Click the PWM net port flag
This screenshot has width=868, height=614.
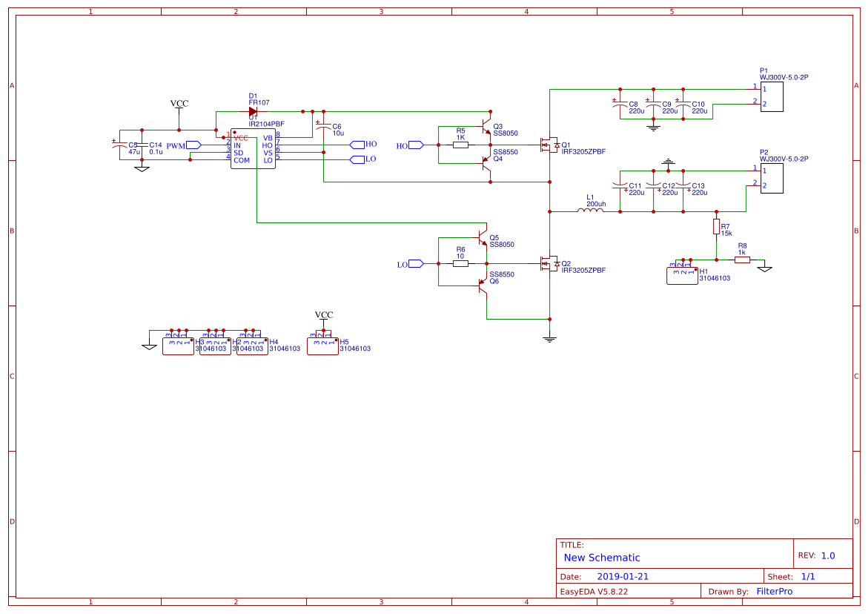click(193, 145)
